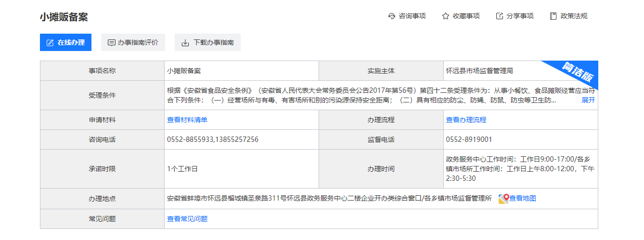
Task: Click the pencil icon on 在线办理 button
Action: [50, 42]
